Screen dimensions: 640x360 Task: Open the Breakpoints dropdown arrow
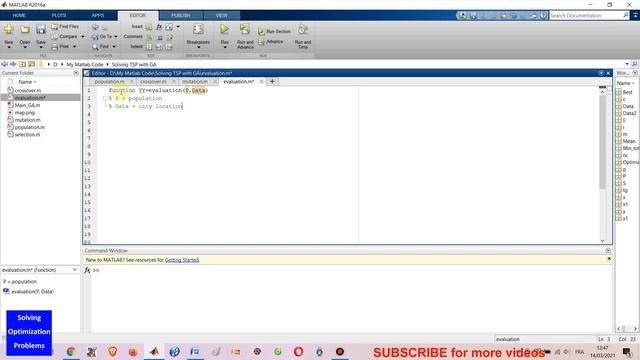pyautogui.click(x=198, y=47)
